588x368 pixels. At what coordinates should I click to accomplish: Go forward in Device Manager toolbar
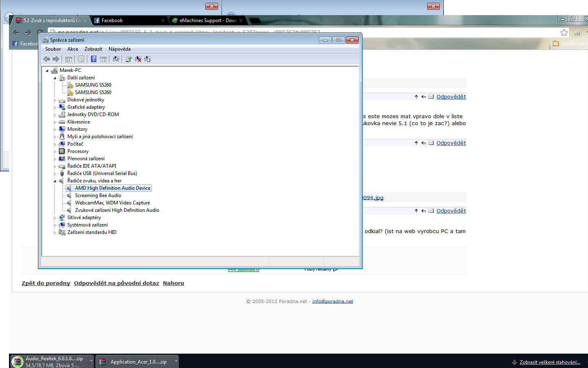point(56,59)
